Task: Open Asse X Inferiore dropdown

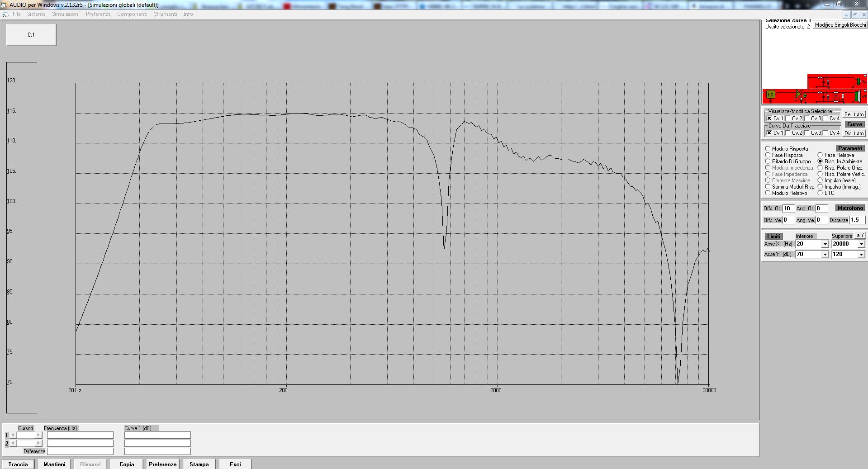Action: (x=825, y=244)
